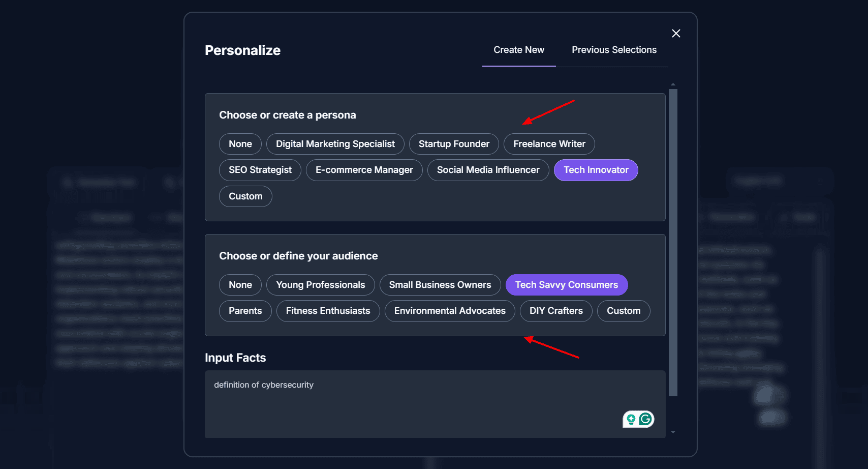Image resolution: width=868 pixels, height=469 pixels.
Task: Select the Social Media Influencer persona
Action: pos(488,170)
